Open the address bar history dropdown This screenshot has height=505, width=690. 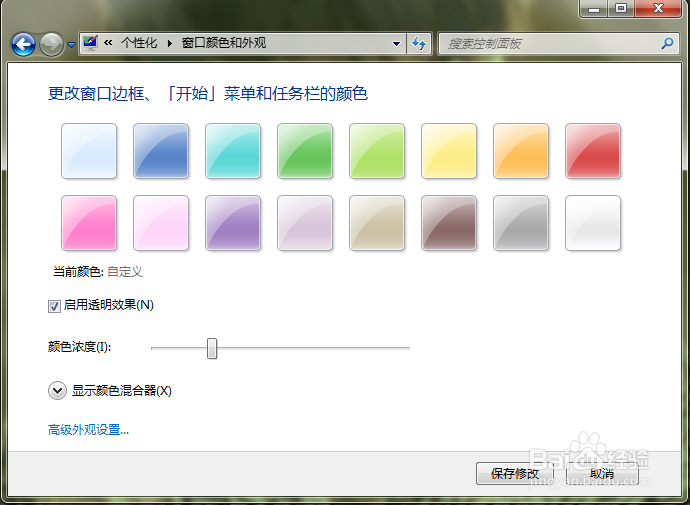pos(396,44)
